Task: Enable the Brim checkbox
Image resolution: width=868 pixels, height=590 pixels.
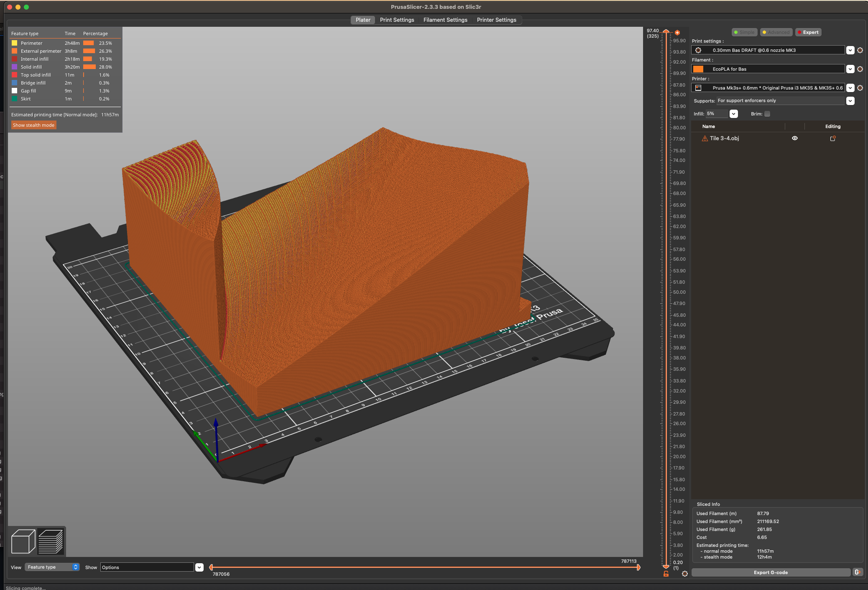Action: (x=768, y=113)
